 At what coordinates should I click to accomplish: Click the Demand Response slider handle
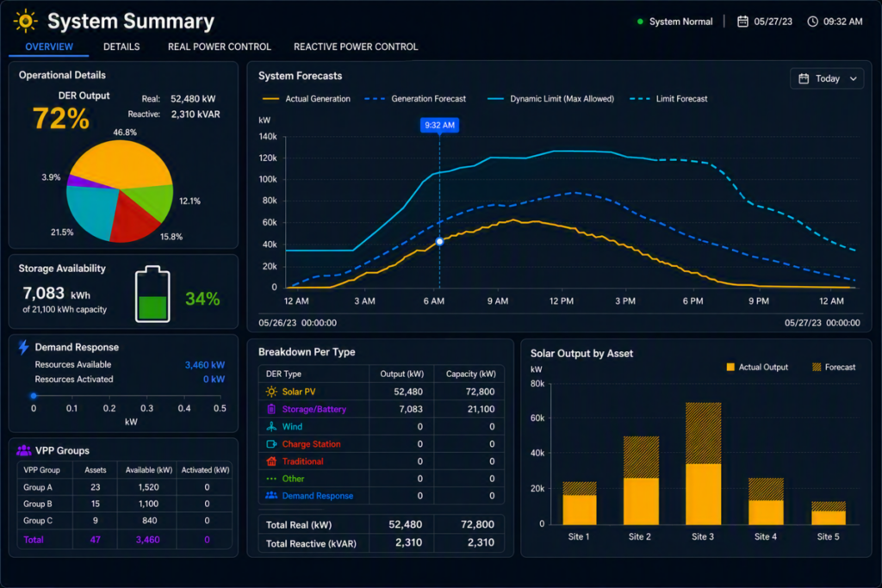pos(34,396)
